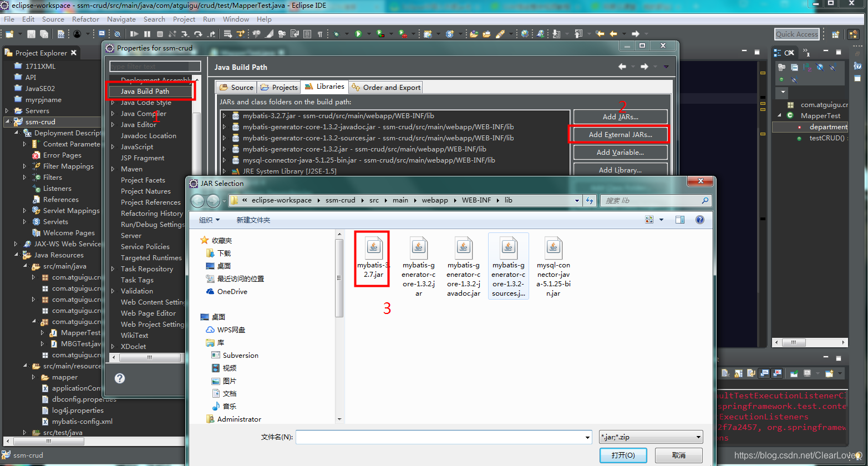The image size is (868, 466).
Task: Open the file type filter dropdown
Action: 651,437
